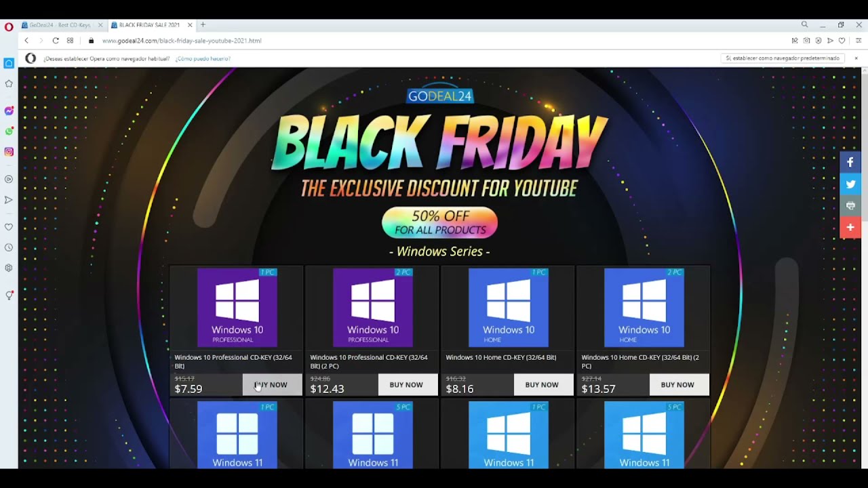Take a page snapshot with camera icon
The image size is (868, 488).
[806, 41]
